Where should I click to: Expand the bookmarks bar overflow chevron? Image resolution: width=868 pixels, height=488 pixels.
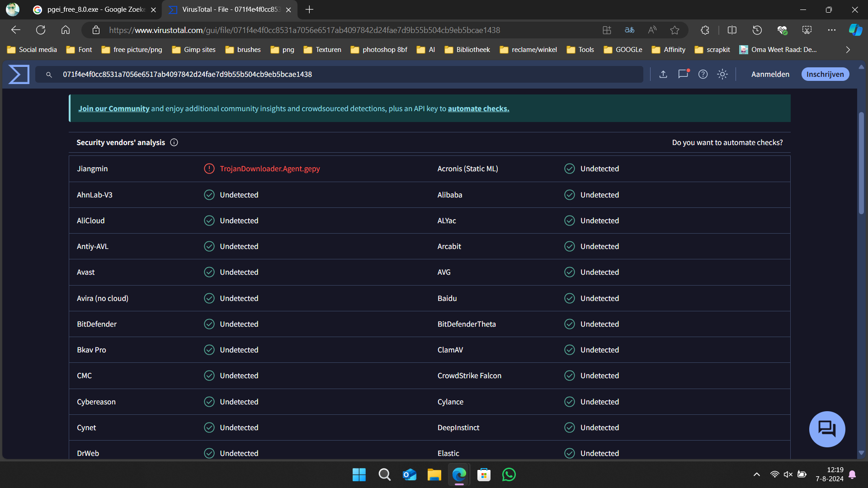click(848, 50)
